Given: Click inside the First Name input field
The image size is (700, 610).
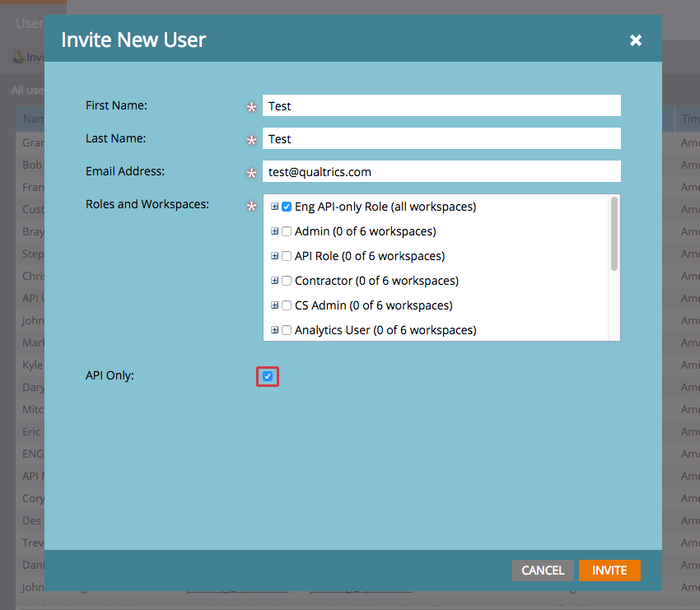Looking at the screenshot, I should pos(441,105).
